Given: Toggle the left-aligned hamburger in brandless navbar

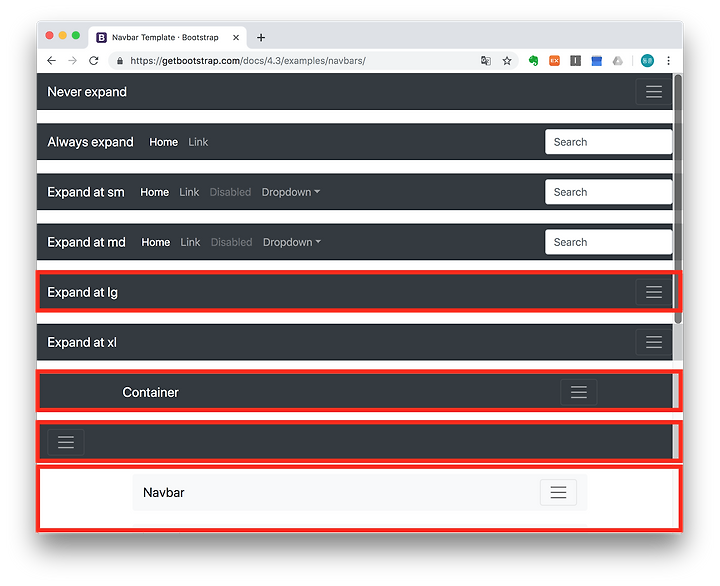Looking at the screenshot, I should [66, 442].
